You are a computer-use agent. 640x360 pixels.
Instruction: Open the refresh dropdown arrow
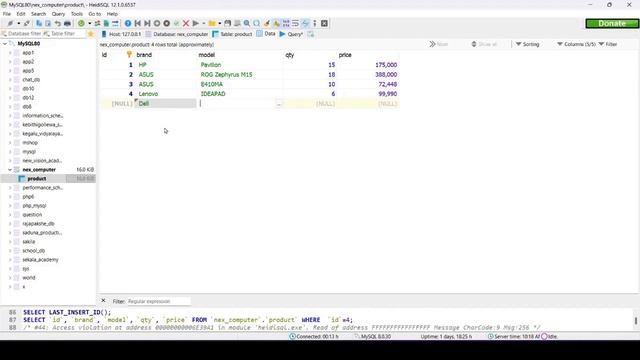tap(89, 23)
